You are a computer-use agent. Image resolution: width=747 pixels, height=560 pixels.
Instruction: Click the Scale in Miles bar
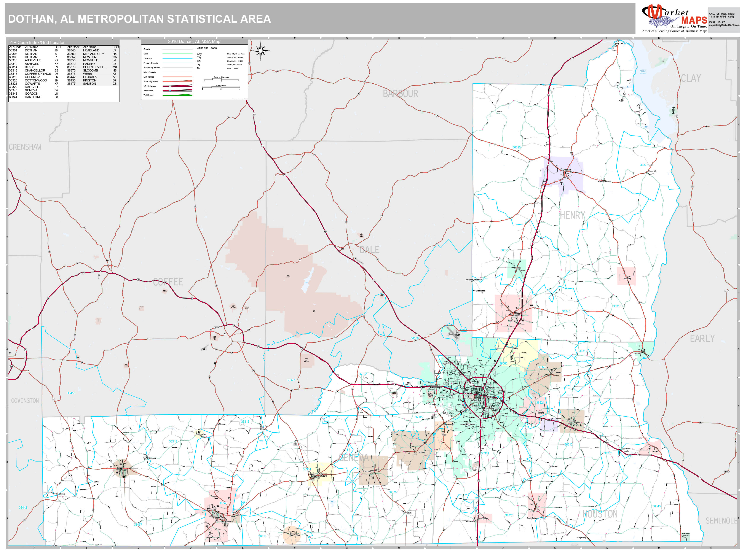[x=221, y=87]
